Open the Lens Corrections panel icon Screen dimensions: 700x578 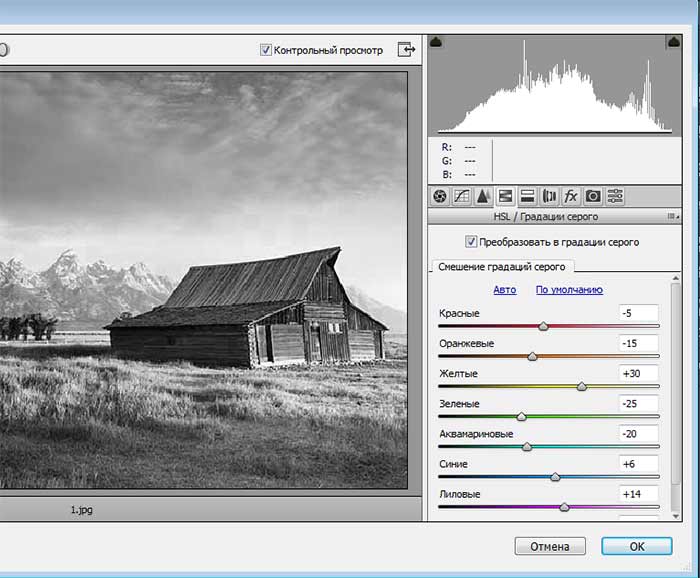pyautogui.click(x=549, y=196)
